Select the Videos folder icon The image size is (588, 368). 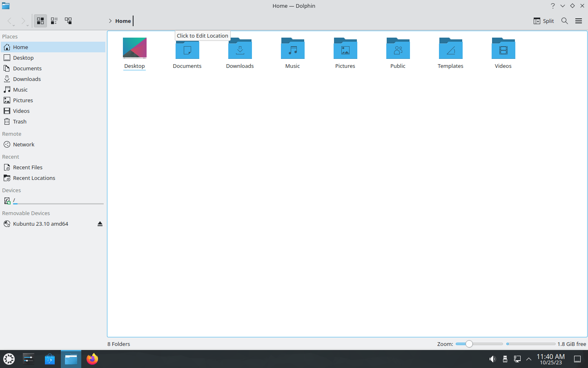(503, 48)
